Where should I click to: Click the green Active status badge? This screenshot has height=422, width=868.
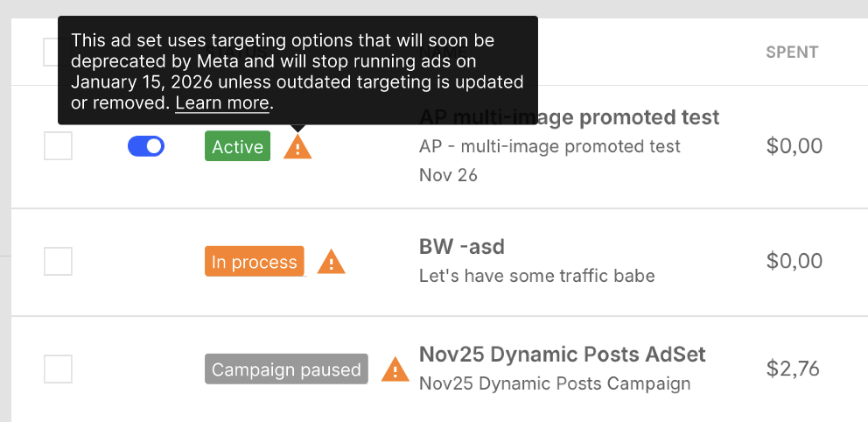pyautogui.click(x=237, y=147)
